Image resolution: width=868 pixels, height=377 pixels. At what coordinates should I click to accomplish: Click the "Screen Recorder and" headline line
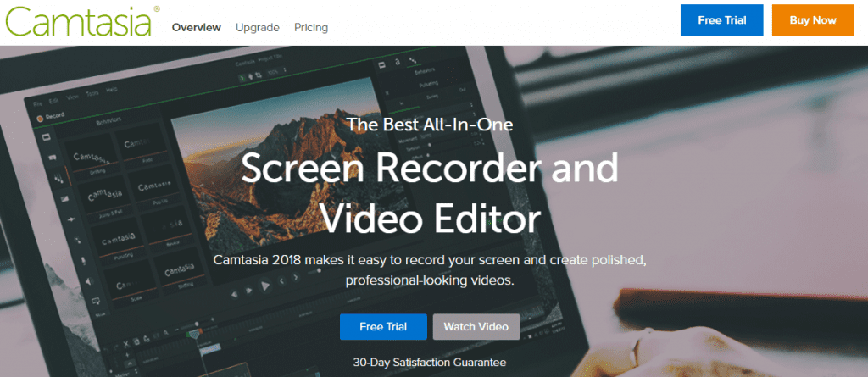[430, 169]
